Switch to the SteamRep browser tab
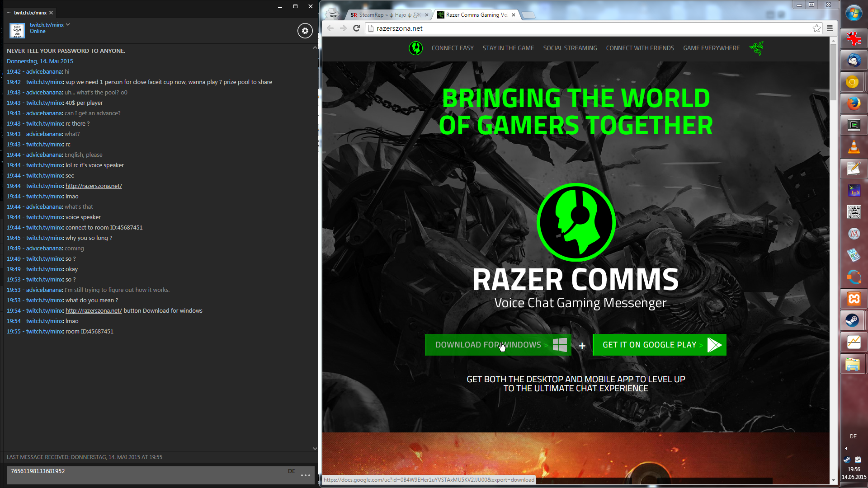This screenshot has width=868, height=488. tap(387, 15)
